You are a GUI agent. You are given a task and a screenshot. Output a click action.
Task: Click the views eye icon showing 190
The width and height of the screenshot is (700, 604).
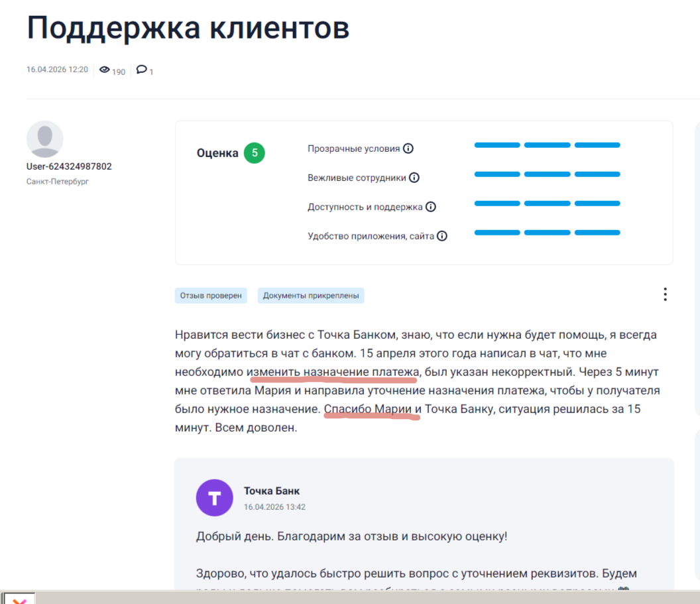tap(105, 70)
